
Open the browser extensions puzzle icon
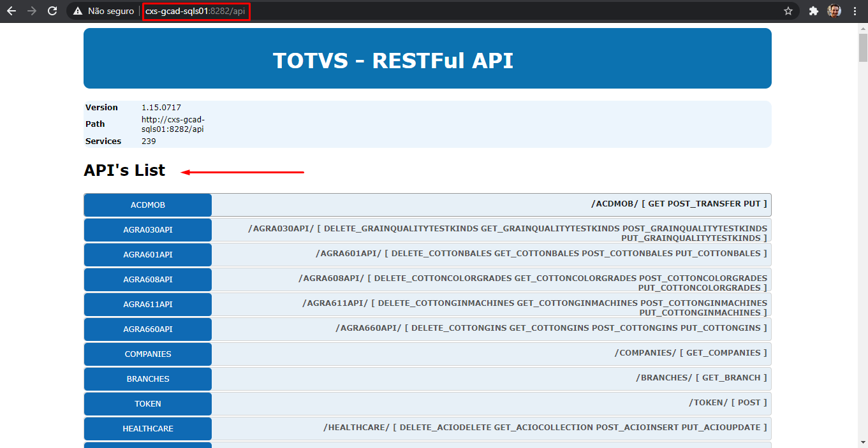813,11
